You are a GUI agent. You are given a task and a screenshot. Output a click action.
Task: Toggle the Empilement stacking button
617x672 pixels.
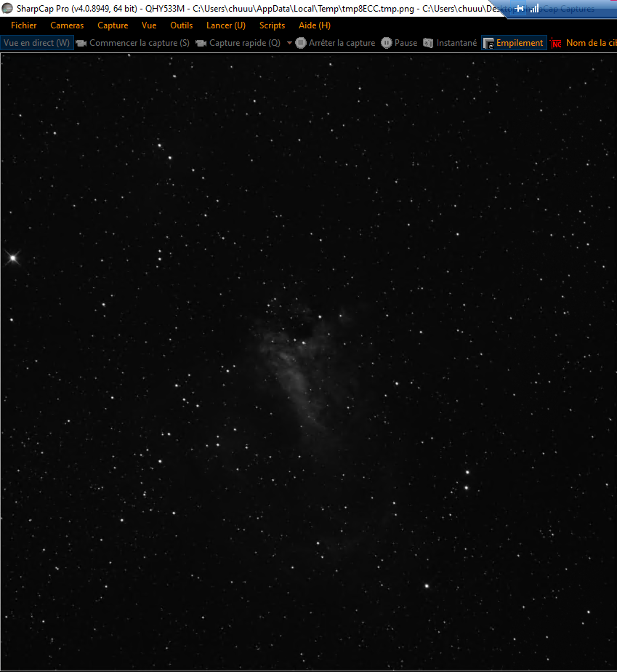(514, 43)
